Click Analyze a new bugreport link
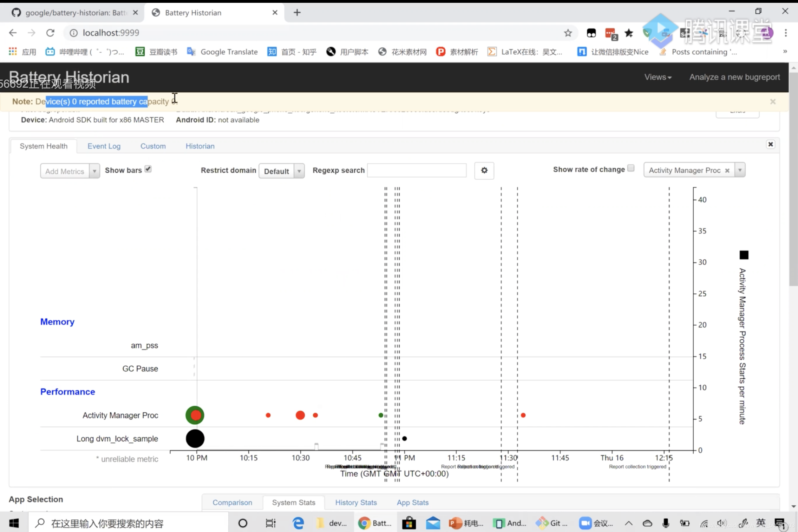Screen dimensions: 798x532 tap(734, 77)
